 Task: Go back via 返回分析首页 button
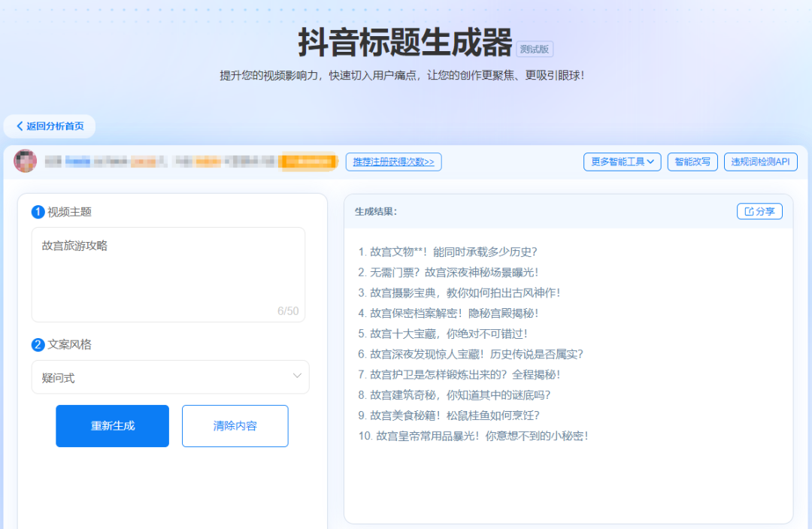pos(50,125)
